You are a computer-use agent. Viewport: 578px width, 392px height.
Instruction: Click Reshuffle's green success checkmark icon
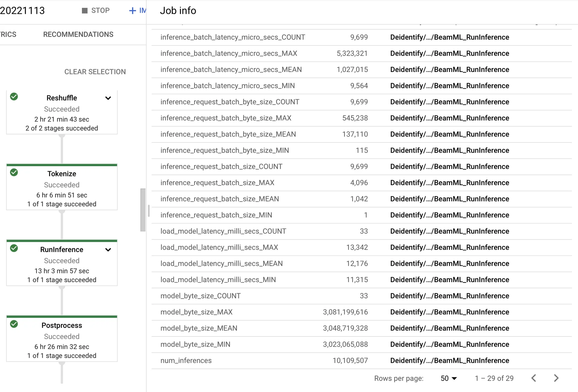coord(14,97)
